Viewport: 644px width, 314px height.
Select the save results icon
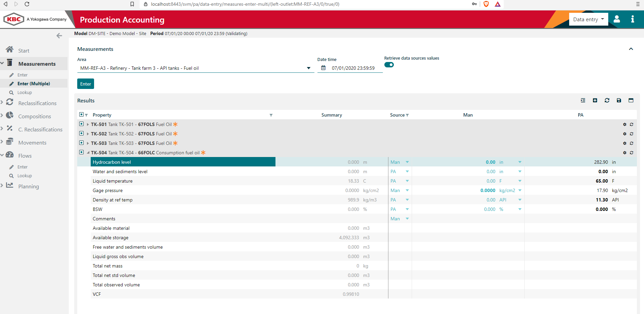619,100
